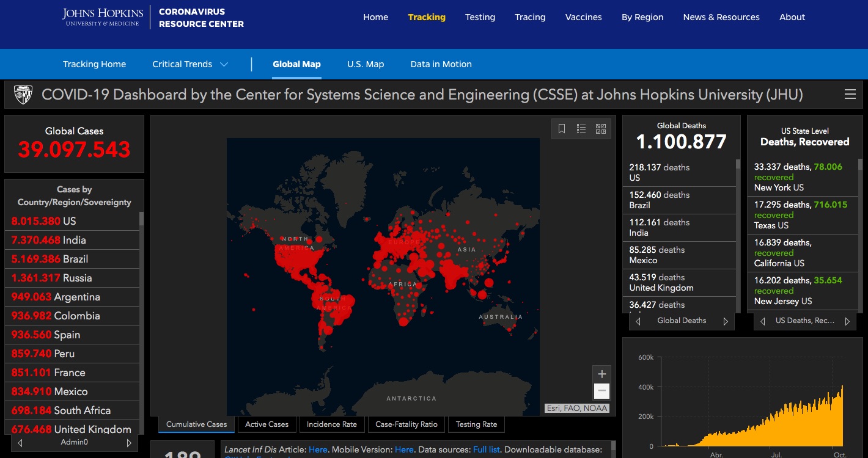This screenshot has width=868, height=458.
Task: Open the U.S. Map page
Action: coord(366,64)
